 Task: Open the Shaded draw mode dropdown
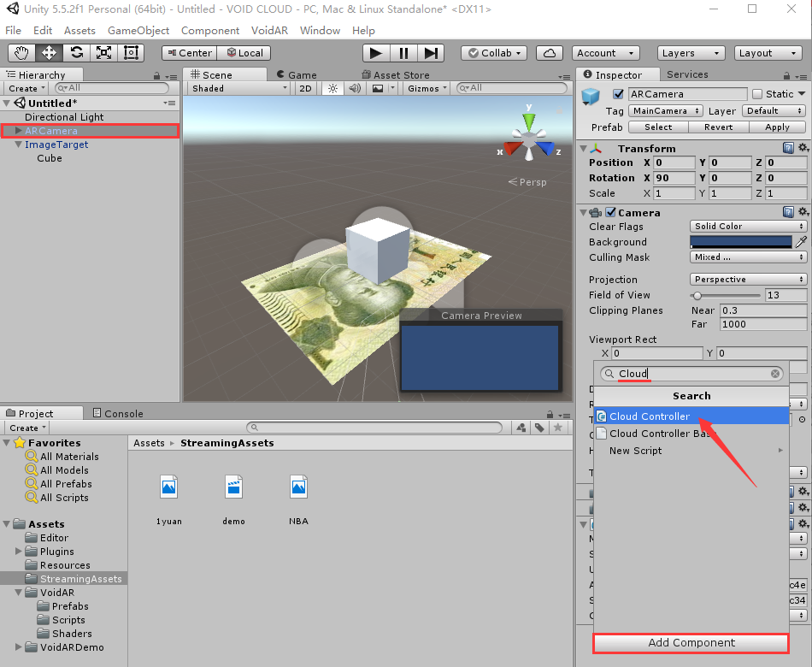[x=239, y=89]
